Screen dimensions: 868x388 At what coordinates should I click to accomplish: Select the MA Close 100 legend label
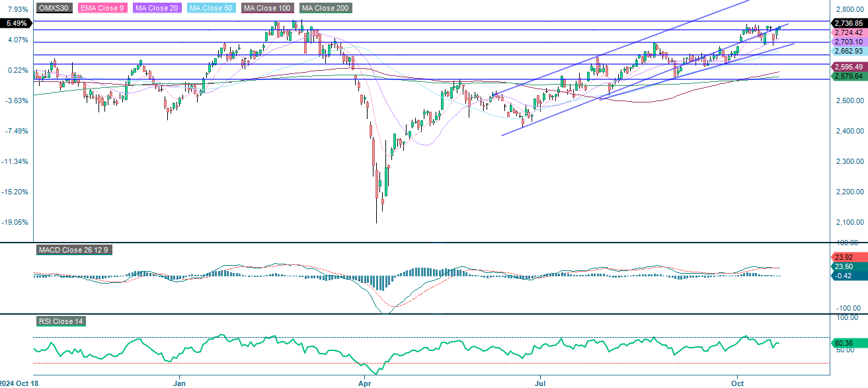[x=267, y=9]
